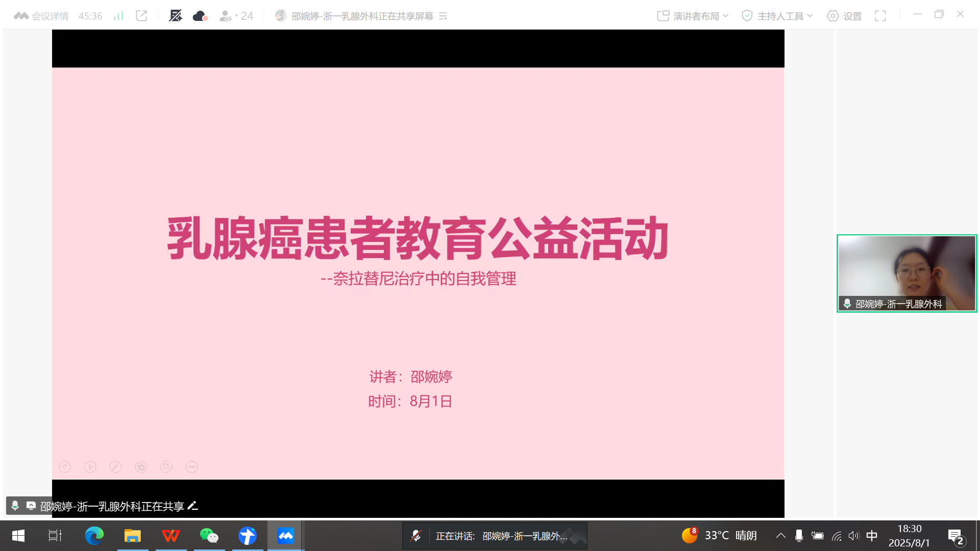The width and height of the screenshot is (980, 551).
Task: Open the cloud recording icon
Action: [199, 15]
